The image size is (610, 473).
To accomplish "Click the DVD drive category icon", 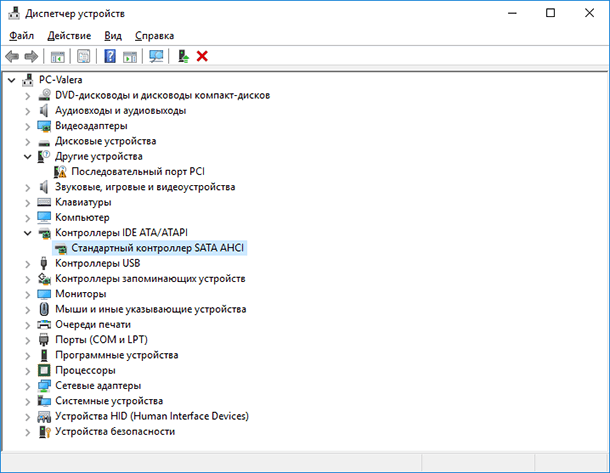I will 44,95.
